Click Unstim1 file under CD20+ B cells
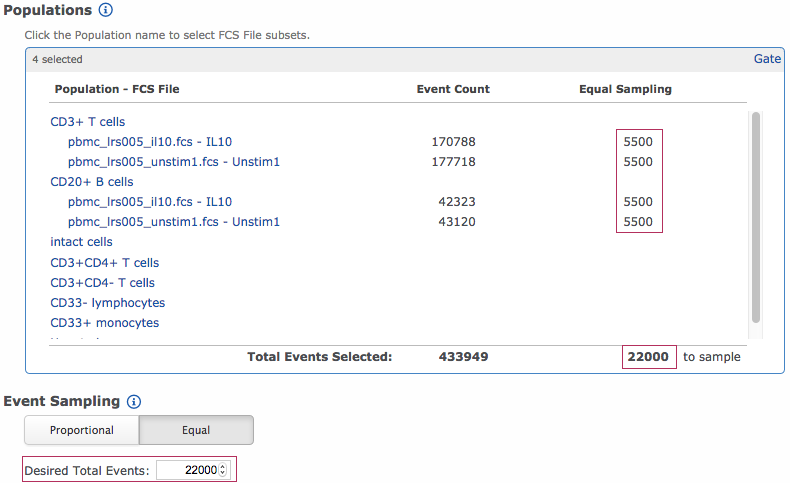 [159, 222]
